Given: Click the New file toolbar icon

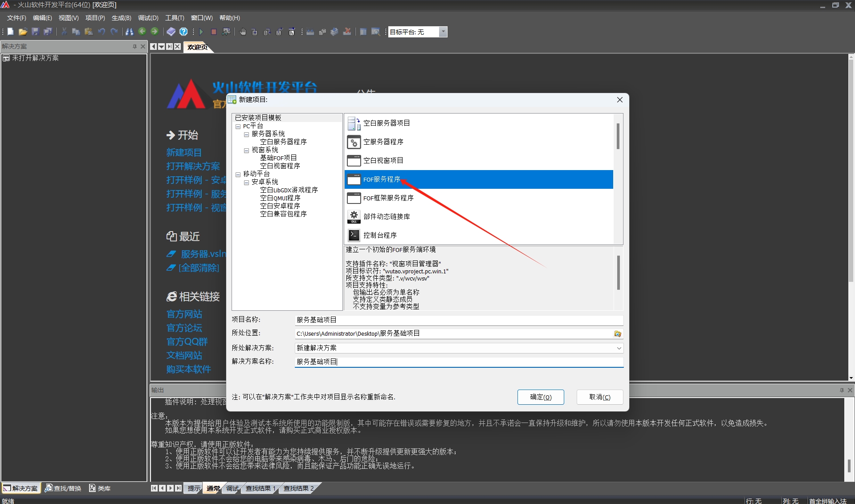Looking at the screenshot, I should [11, 32].
